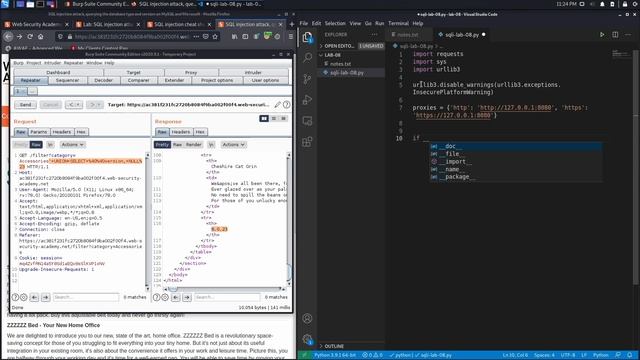
Task: Open VS Code Selection menu
Action: [335, 23]
